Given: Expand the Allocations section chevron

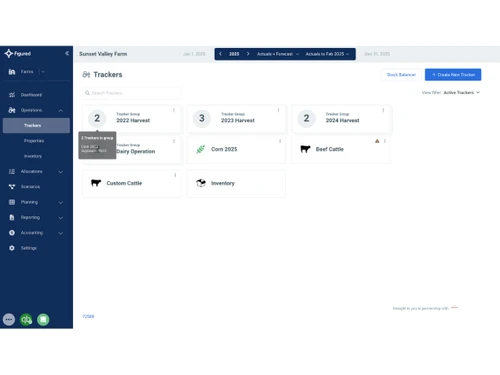Looking at the screenshot, I should [61, 172].
